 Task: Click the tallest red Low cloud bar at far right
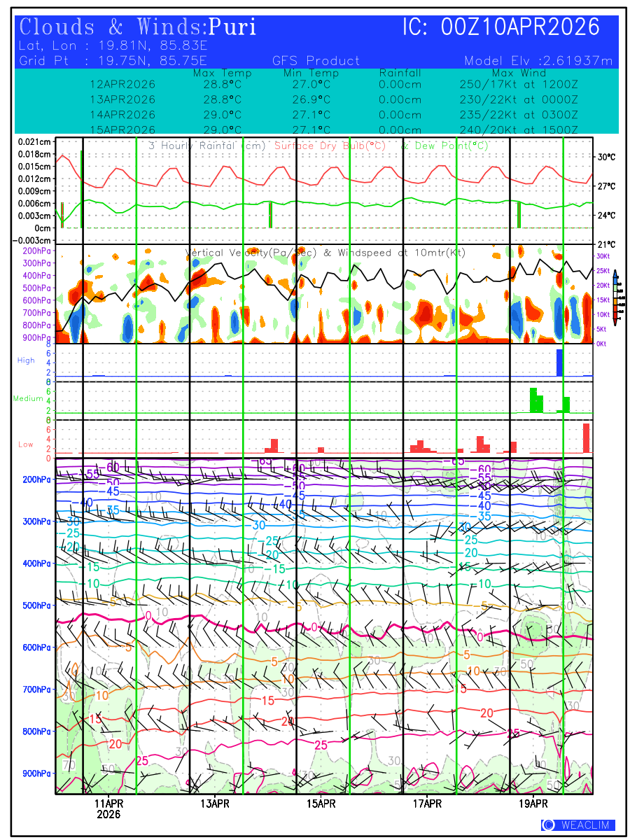[587, 438]
